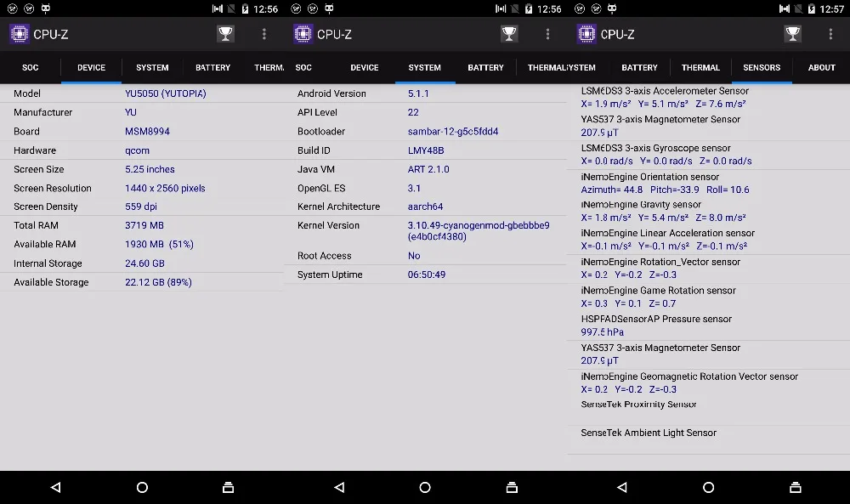Click the Board value MSM8994
The height and width of the screenshot is (504, 850).
pyautogui.click(x=147, y=131)
